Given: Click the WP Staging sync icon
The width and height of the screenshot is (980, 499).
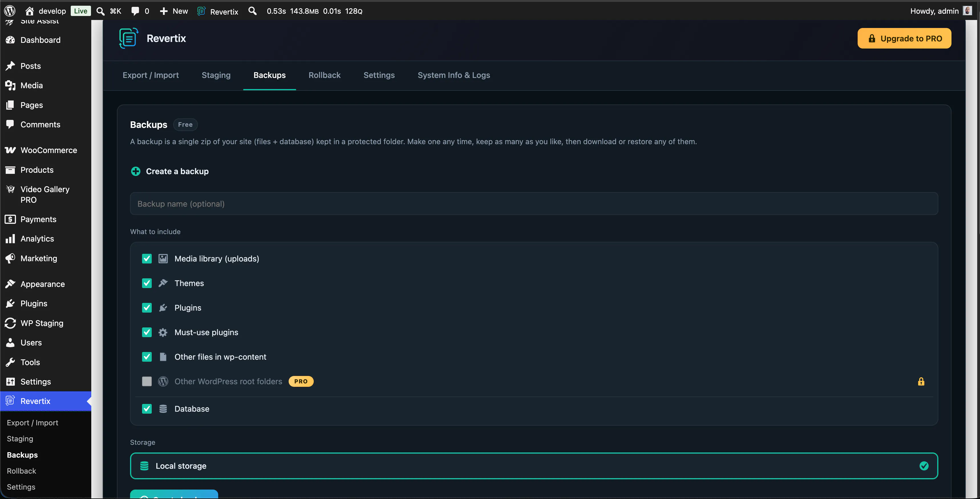Looking at the screenshot, I should click(10, 323).
